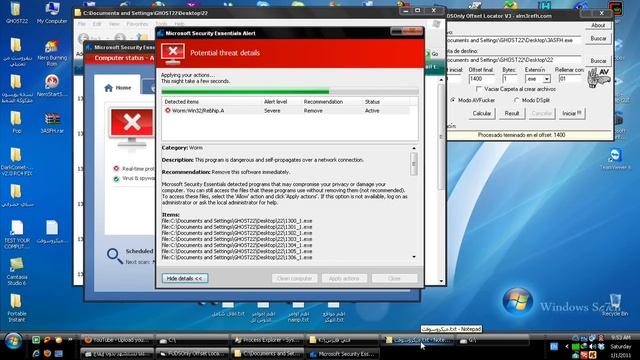640x360 pixels.
Task: Switch to Microsoft Security Essentials taskbar button
Action: coord(343,353)
